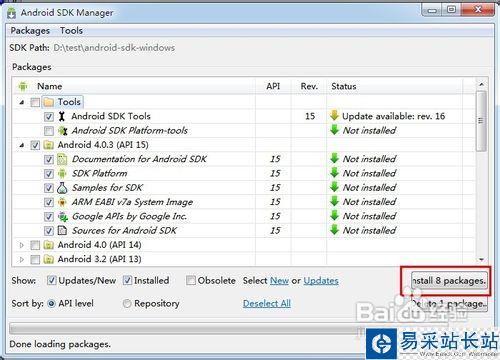Click the Rev. column header

tap(309, 86)
